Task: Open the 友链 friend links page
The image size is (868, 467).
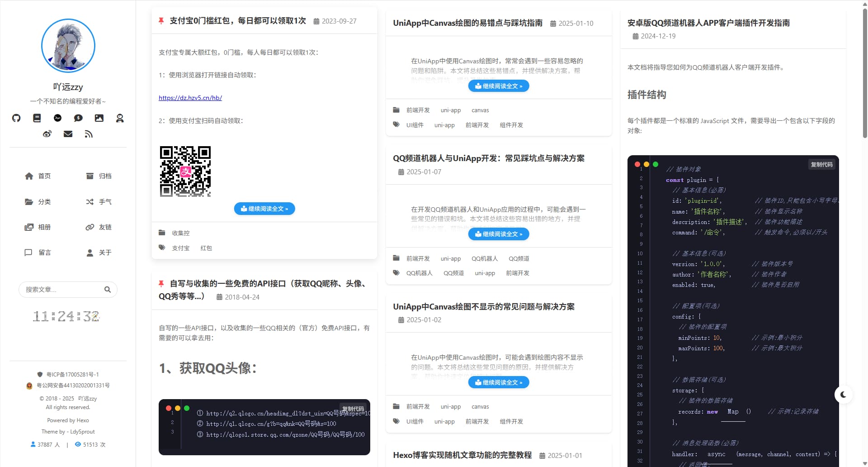Action: click(99, 227)
